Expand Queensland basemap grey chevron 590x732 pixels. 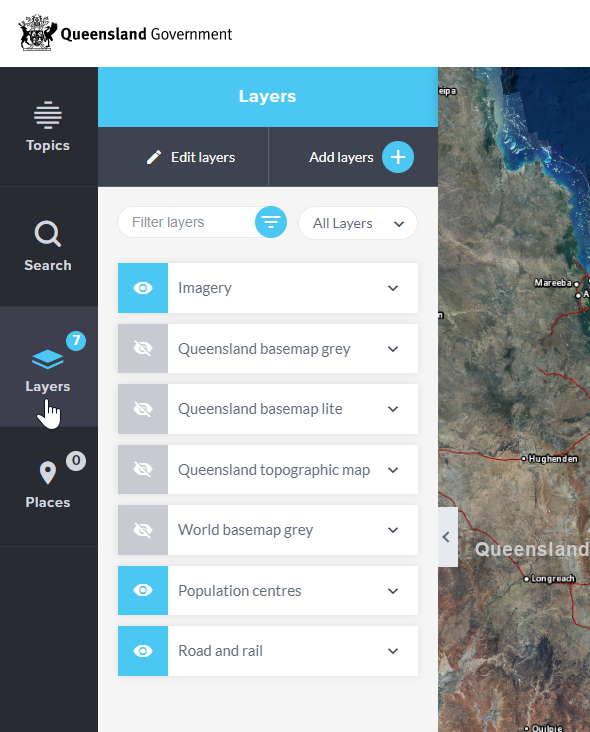point(393,349)
